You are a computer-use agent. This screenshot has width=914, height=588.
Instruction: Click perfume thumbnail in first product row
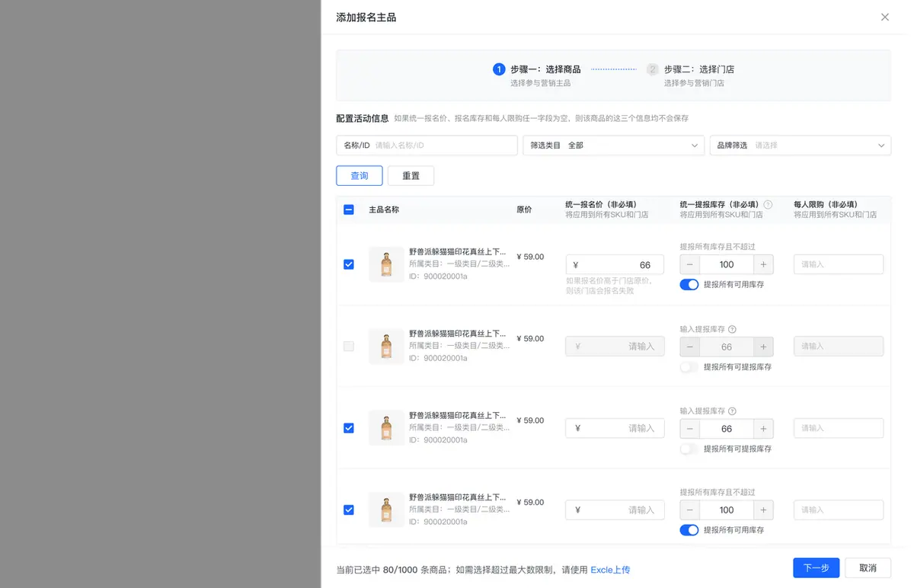tap(386, 264)
